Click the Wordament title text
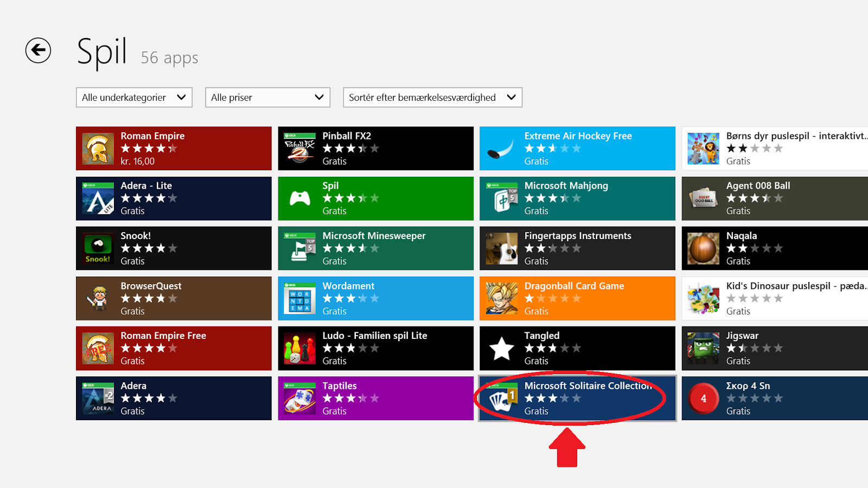Screen dimensions: 868x488 [x=348, y=286]
